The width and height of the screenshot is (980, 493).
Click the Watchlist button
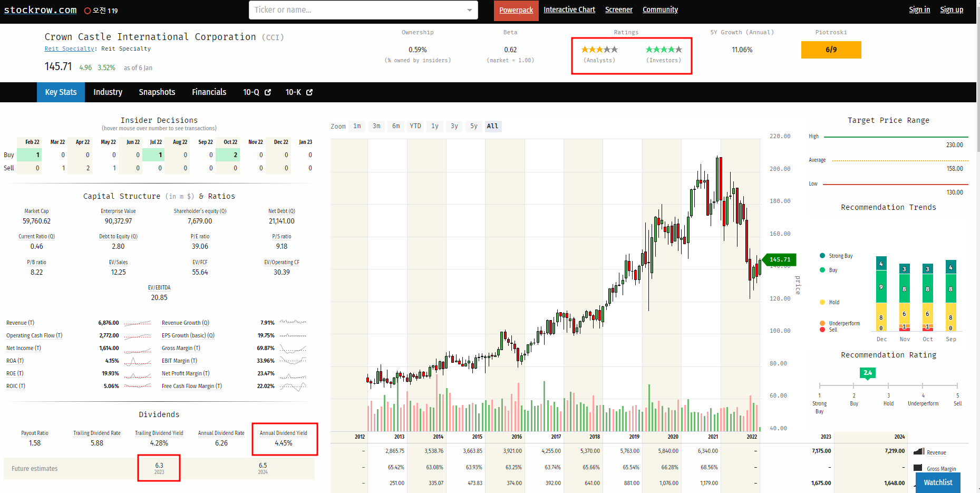point(938,482)
